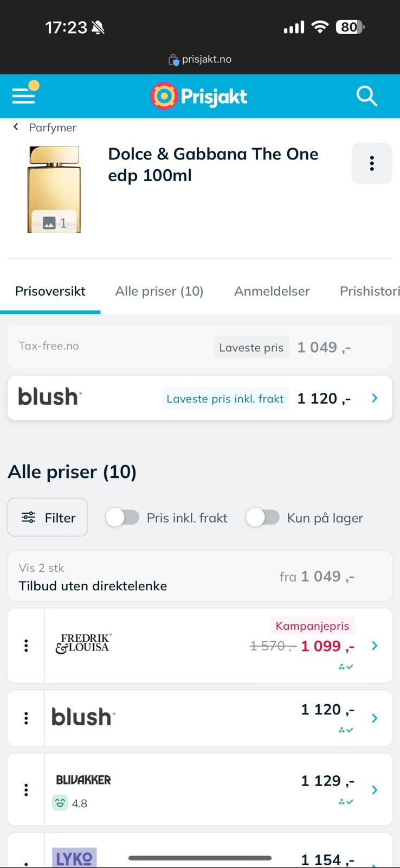Viewport: 400px width, 868px height.
Task: Open product options three-dot button
Action: [x=372, y=163]
